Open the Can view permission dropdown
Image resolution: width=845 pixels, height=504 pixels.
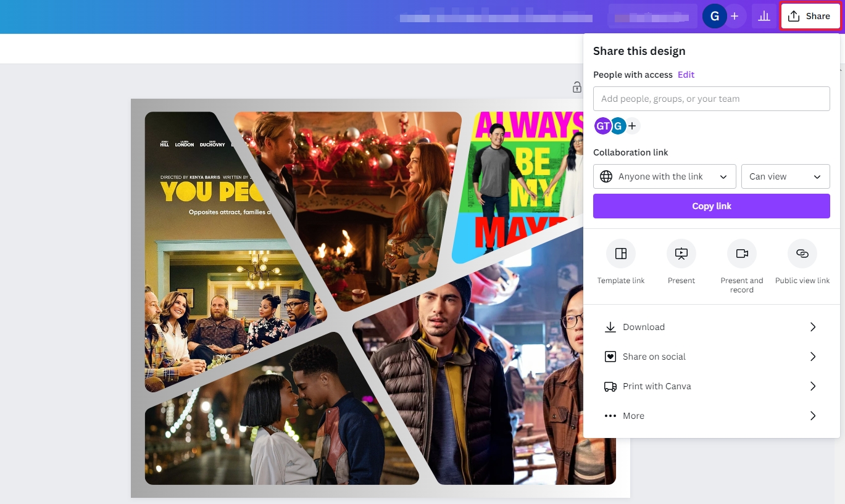[785, 176]
